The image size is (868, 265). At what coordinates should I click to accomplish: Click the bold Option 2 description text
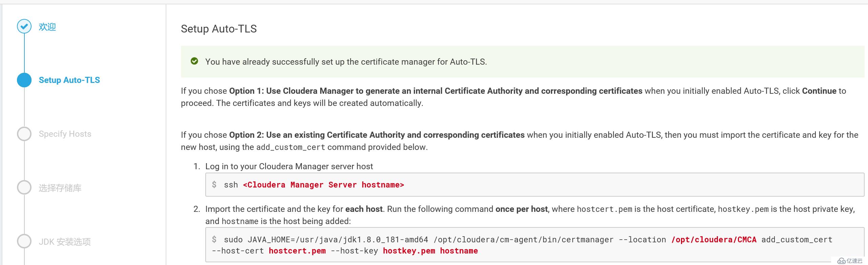point(377,135)
